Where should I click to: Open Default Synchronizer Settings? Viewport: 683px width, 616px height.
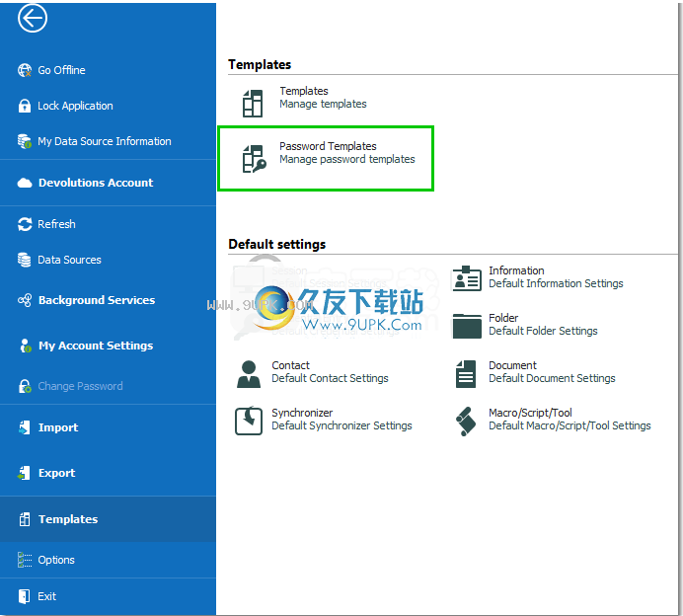click(x=324, y=421)
